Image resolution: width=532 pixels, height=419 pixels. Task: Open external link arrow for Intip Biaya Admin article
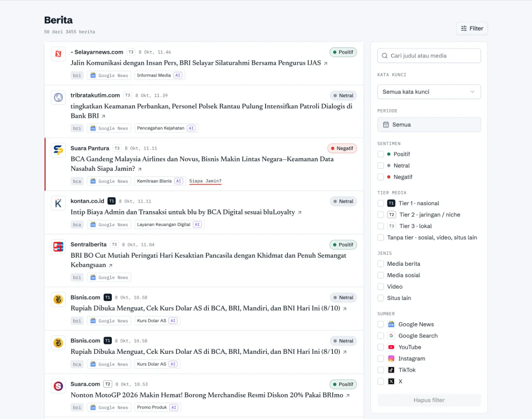(x=300, y=213)
